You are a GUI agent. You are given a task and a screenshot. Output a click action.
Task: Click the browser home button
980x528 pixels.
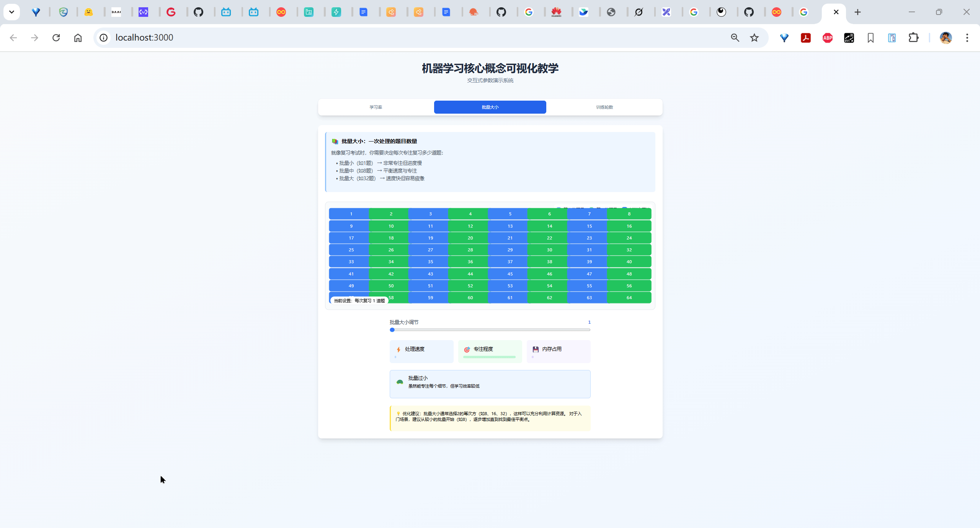coord(78,37)
